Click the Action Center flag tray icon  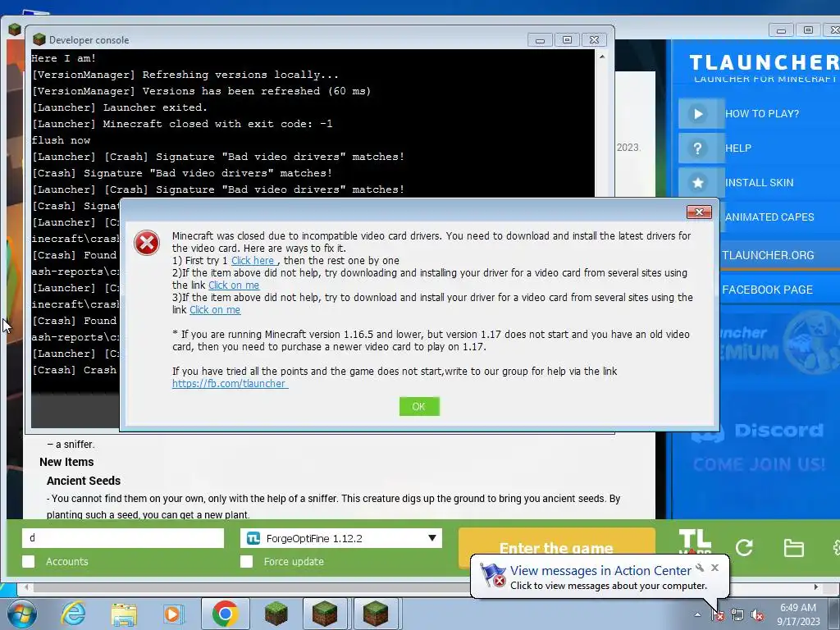tap(718, 615)
